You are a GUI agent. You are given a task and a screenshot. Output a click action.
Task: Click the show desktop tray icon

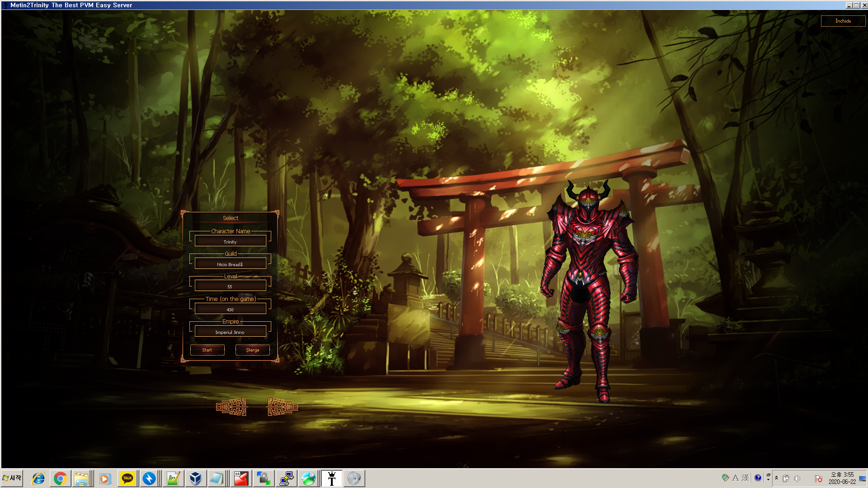click(x=863, y=478)
